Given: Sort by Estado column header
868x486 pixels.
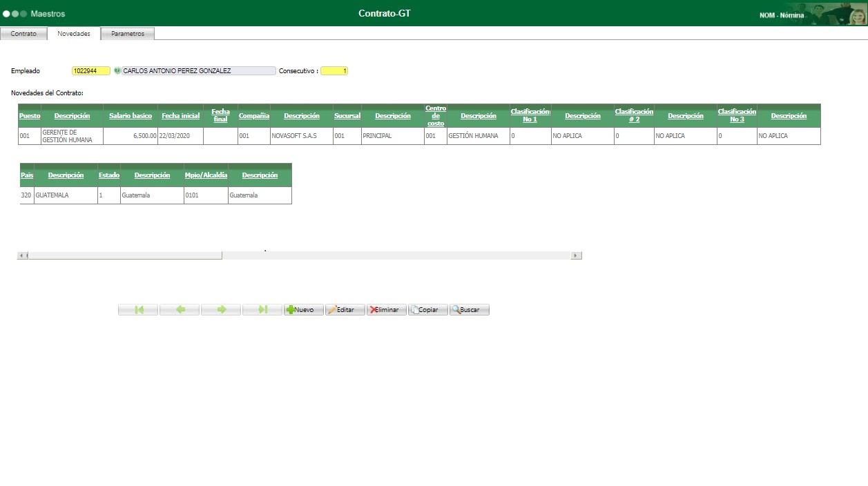Looking at the screenshot, I should [x=109, y=175].
